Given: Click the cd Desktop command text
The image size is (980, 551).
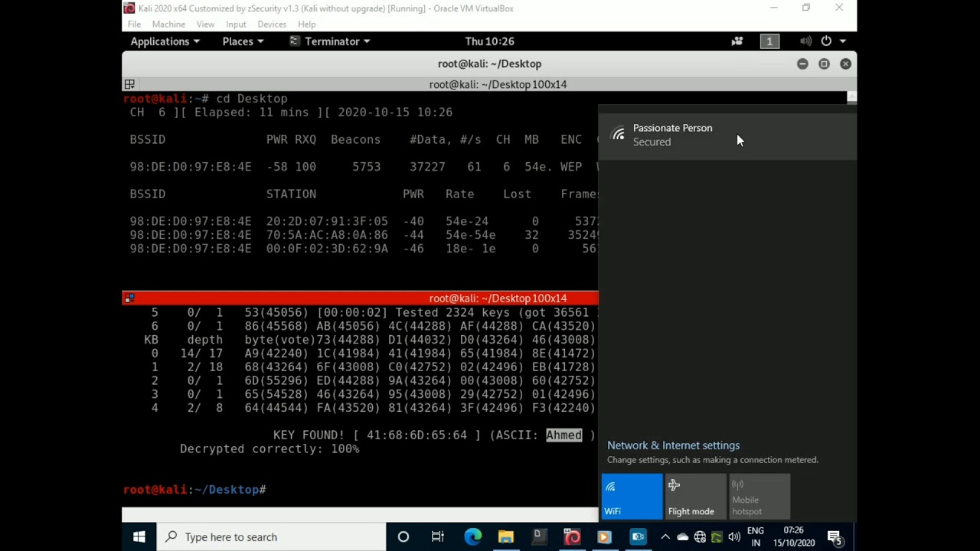Looking at the screenshot, I should coord(252,99).
